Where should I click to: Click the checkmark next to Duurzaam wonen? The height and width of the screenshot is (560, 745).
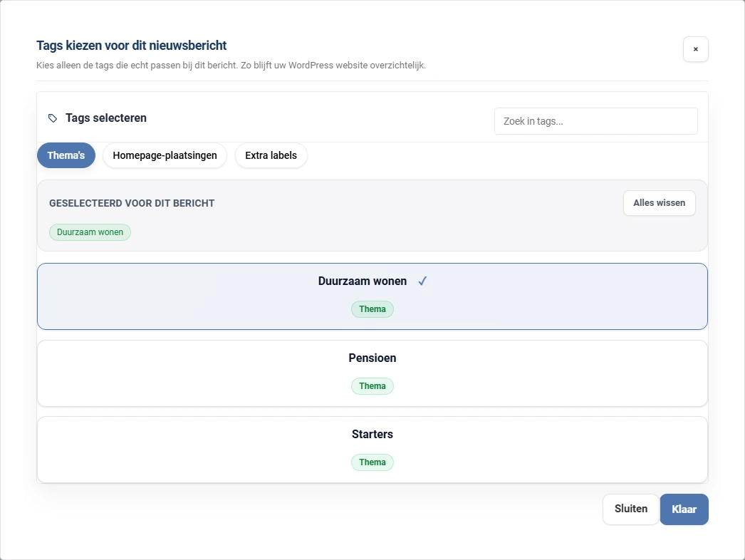pyautogui.click(x=422, y=281)
